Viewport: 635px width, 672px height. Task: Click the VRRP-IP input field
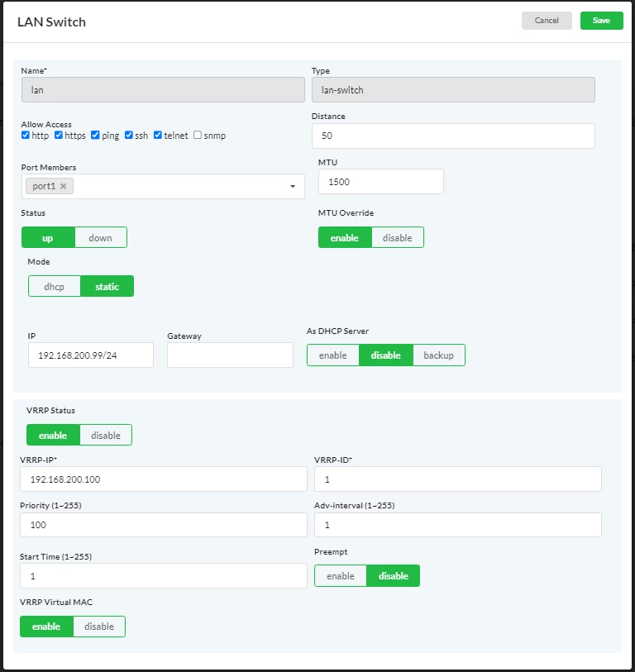tap(164, 479)
